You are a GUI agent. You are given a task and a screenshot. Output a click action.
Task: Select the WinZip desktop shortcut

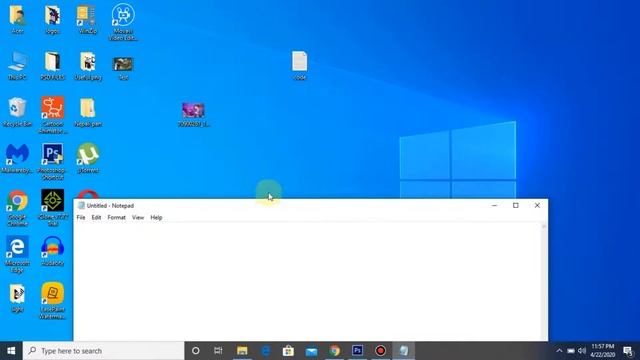click(x=88, y=20)
